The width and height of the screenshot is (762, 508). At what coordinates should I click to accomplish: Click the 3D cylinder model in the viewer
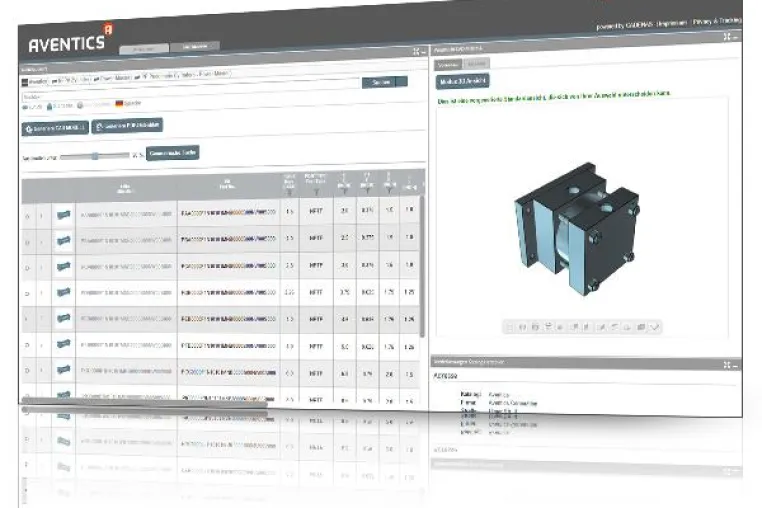(578, 228)
